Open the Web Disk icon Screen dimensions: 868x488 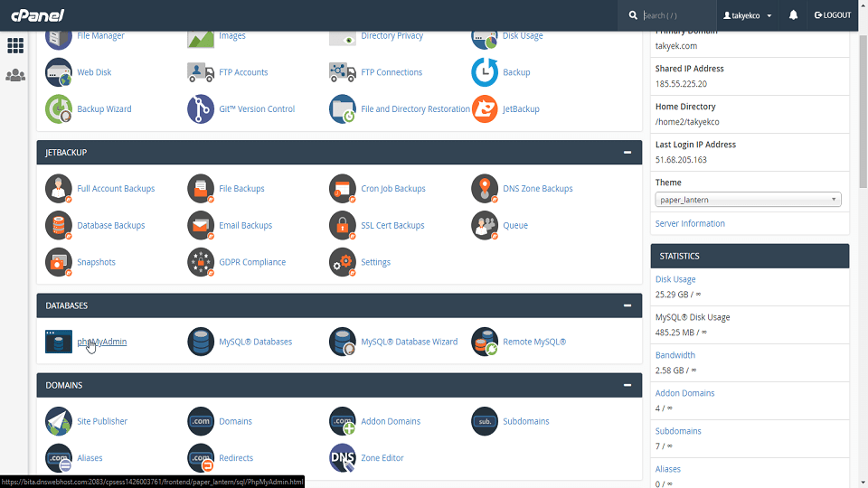[x=59, y=72]
